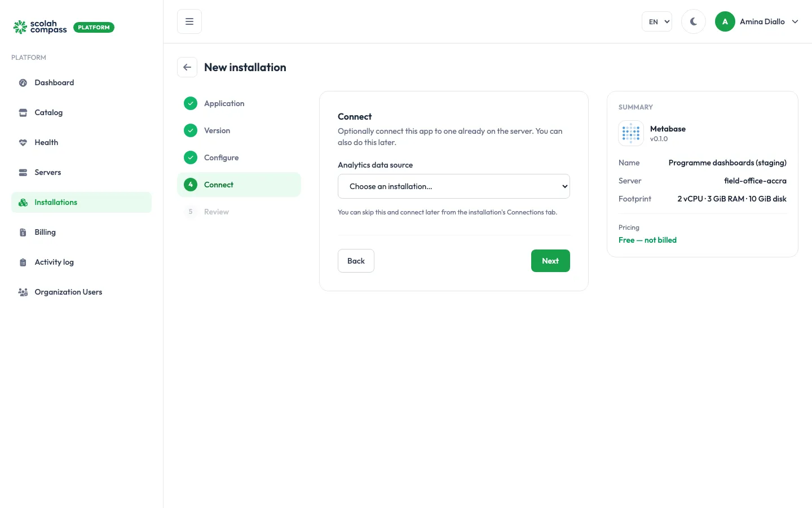Select the Connect step
This screenshot has width=812, height=508.
pyautogui.click(x=239, y=185)
